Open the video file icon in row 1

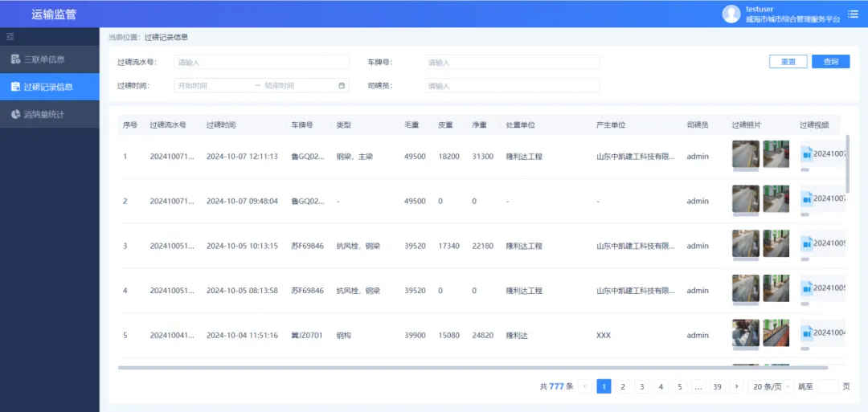(806, 153)
